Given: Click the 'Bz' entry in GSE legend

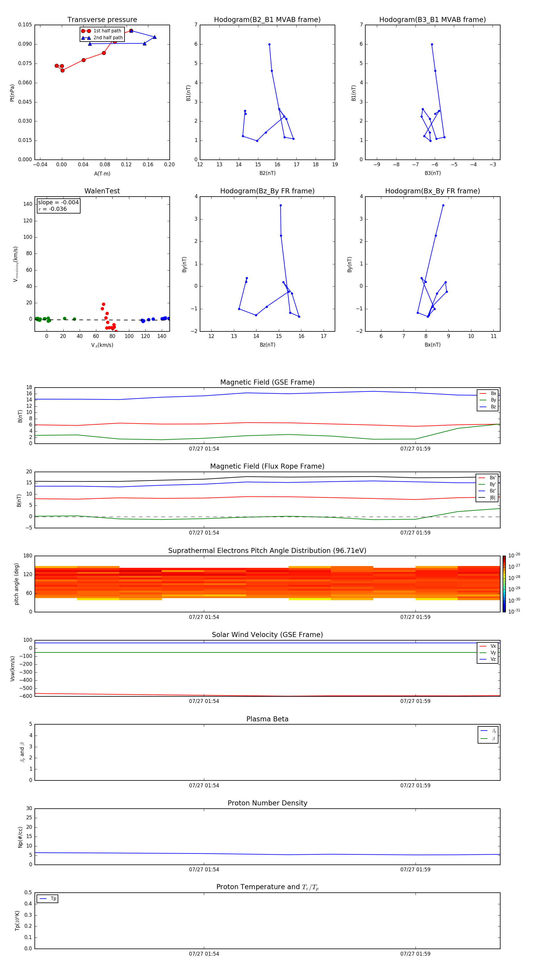Looking at the screenshot, I should (x=488, y=407).
